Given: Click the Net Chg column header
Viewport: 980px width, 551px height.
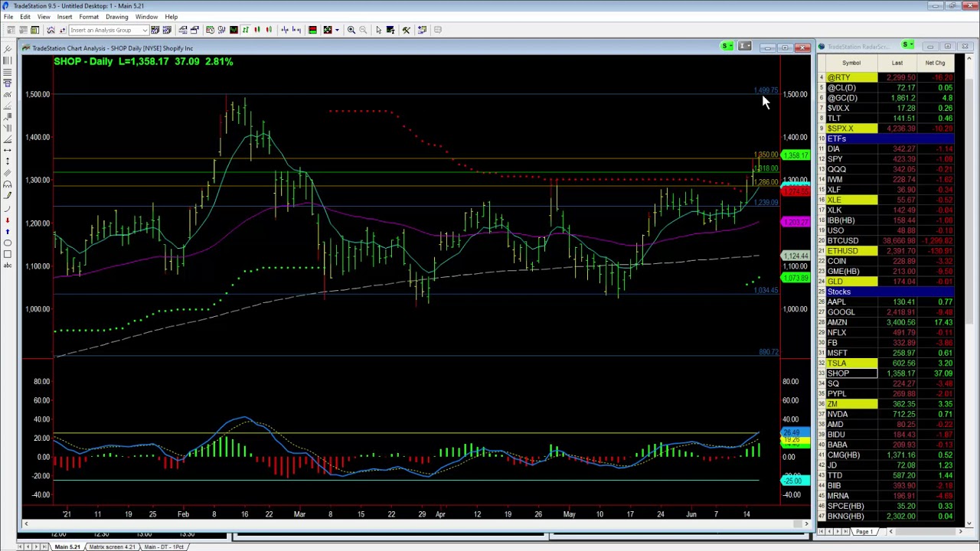Looking at the screenshot, I should pos(935,63).
